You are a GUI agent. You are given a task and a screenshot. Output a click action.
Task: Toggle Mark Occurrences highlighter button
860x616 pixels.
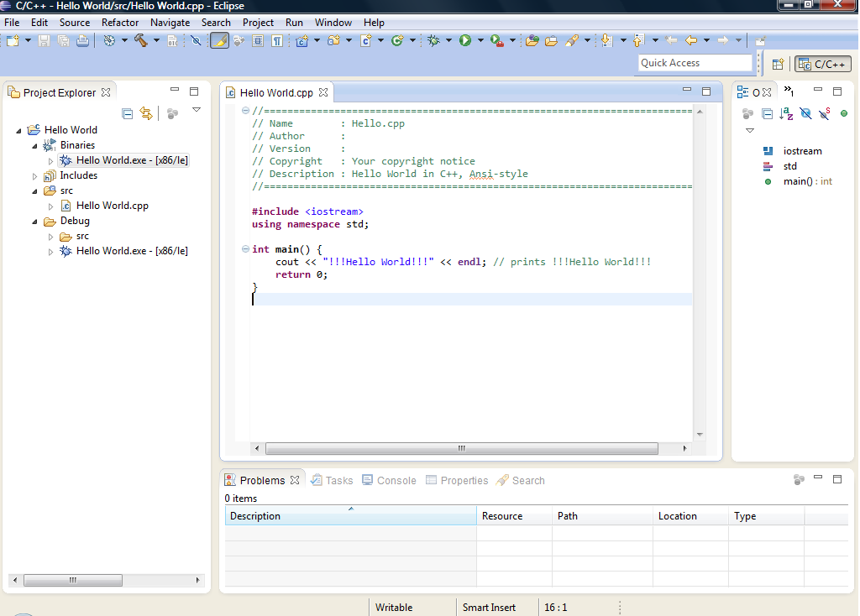[x=219, y=40]
